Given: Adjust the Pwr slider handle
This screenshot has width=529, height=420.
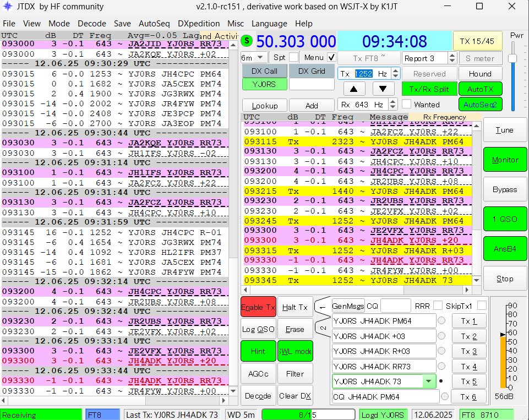Looking at the screenshot, I should [x=512, y=58].
